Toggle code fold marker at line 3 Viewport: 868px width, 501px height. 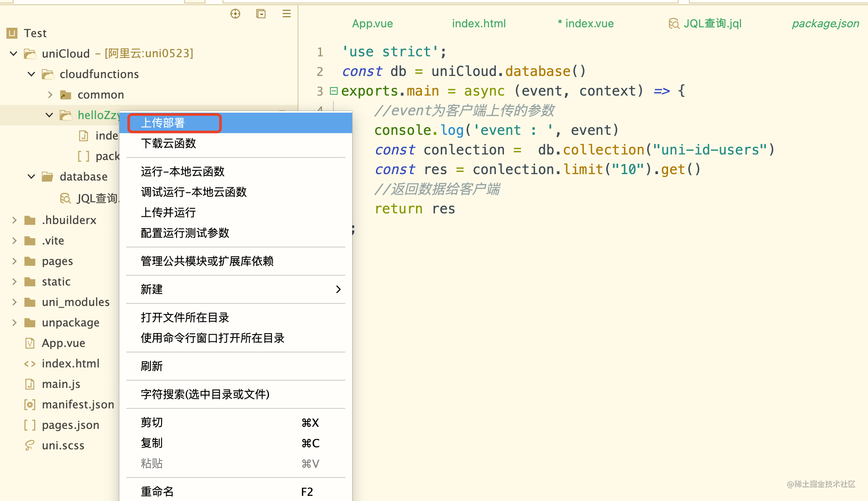[x=334, y=90]
